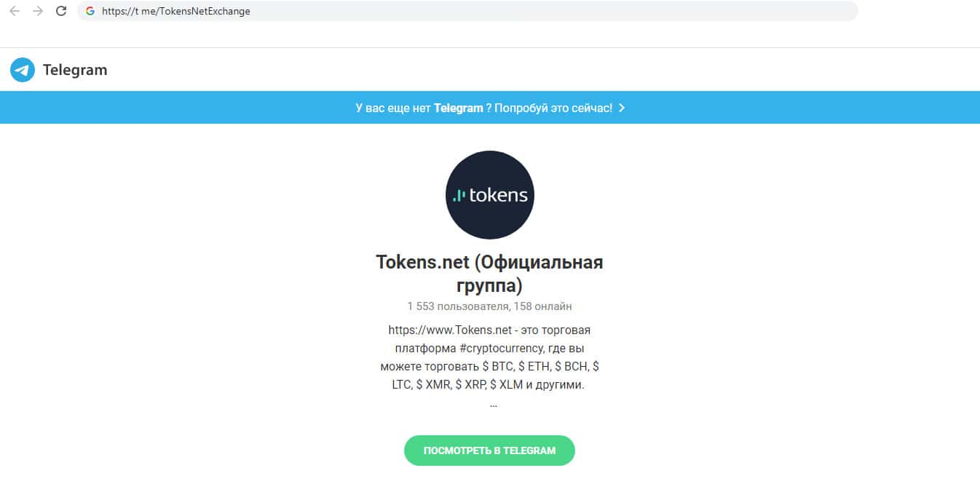The image size is (980, 500).
Task: Click the browser back arrow
Action: pyautogui.click(x=15, y=11)
